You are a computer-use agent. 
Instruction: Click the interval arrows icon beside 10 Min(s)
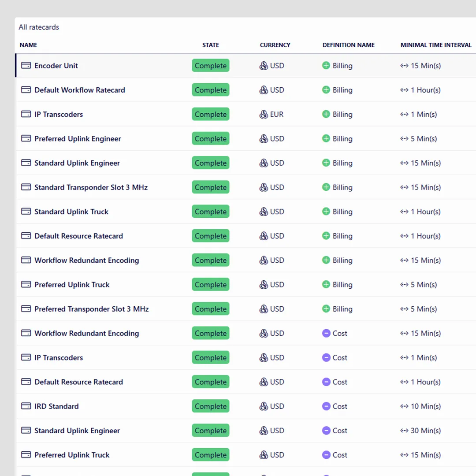[x=404, y=406]
